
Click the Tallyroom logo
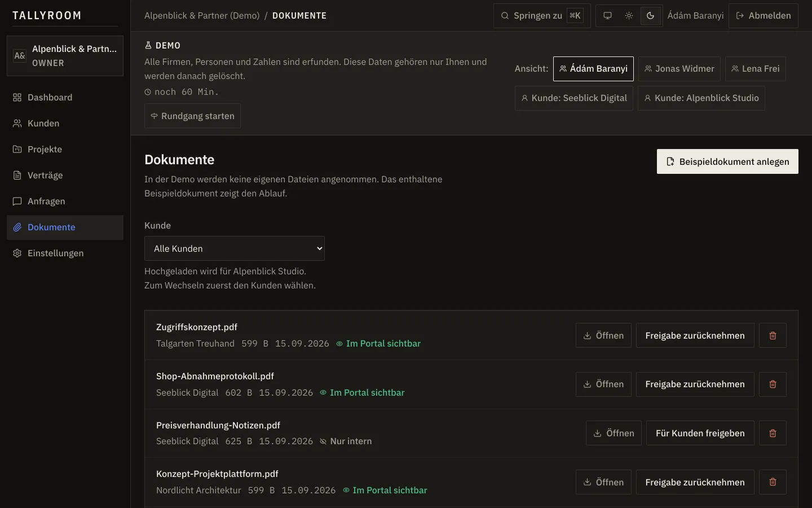[47, 16]
